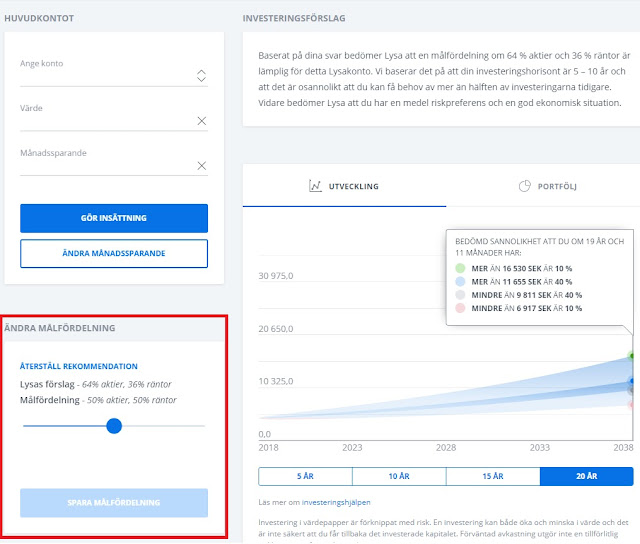Screen dimensions: 640x544
Task: Click the Gör insättning button
Action: (x=114, y=218)
